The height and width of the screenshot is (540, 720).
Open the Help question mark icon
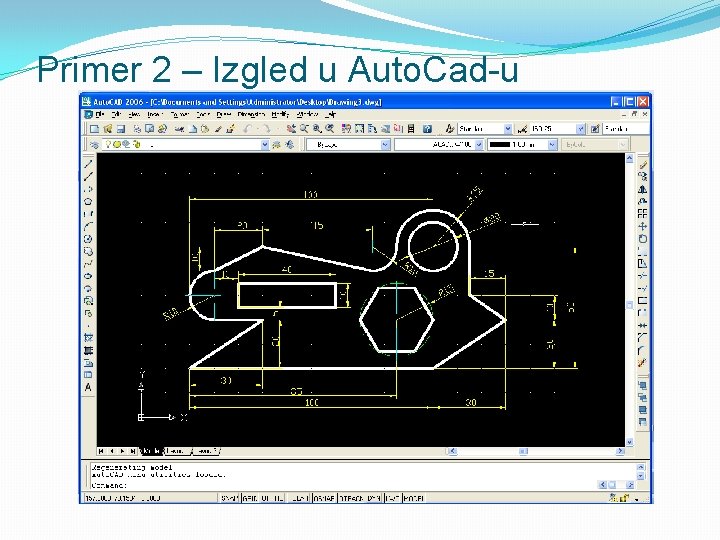pos(427,129)
